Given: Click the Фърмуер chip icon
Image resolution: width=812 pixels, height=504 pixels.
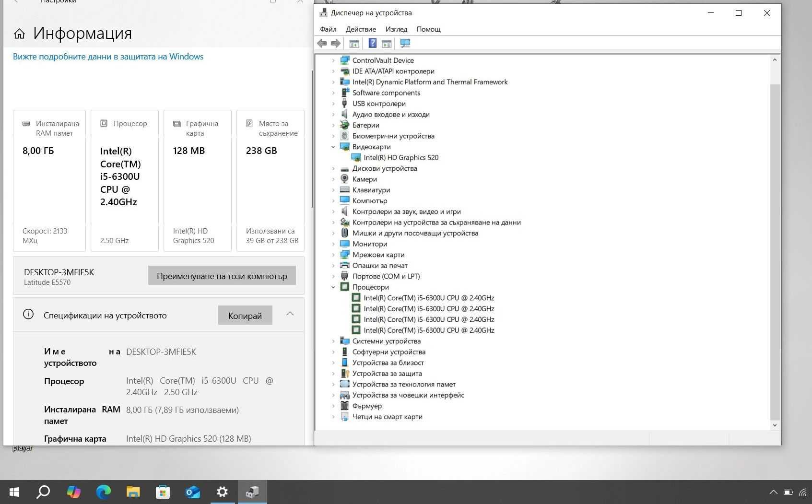Looking at the screenshot, I should pos(344,406).
